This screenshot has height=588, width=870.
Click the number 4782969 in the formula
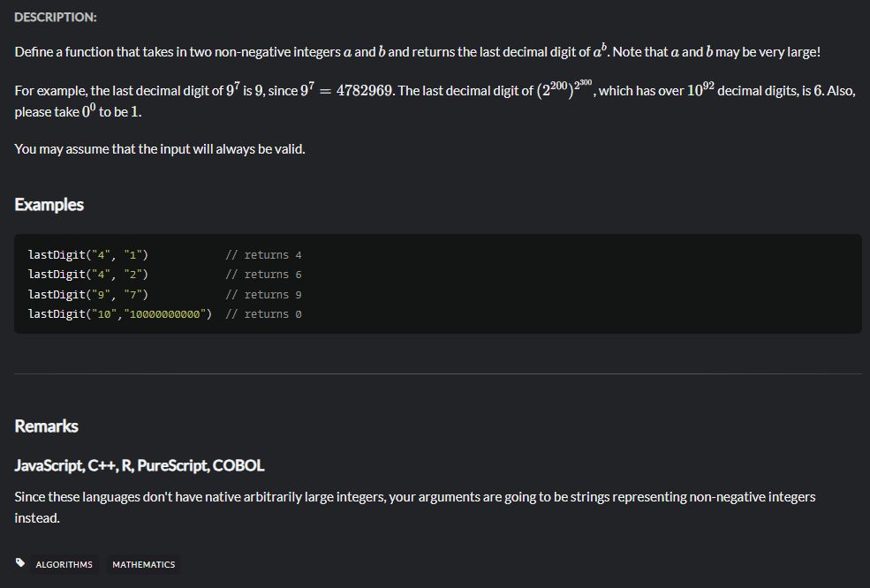364,91
